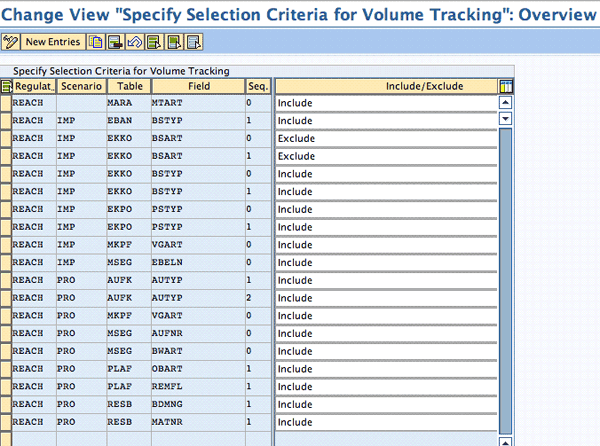Viewport: 600px width, 446px height.
Task: Click the New Entries button
Action: pyautogui.click(x=53, y=42)
